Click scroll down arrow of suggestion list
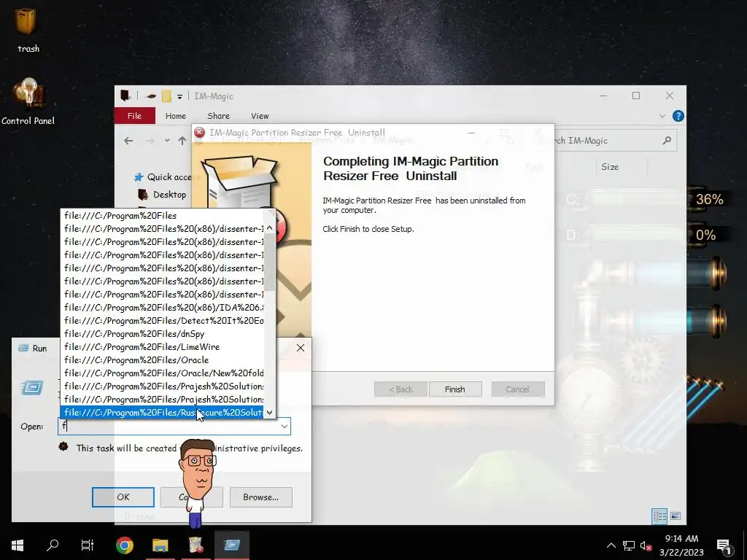Screen dimensions: 747x560 270,413
